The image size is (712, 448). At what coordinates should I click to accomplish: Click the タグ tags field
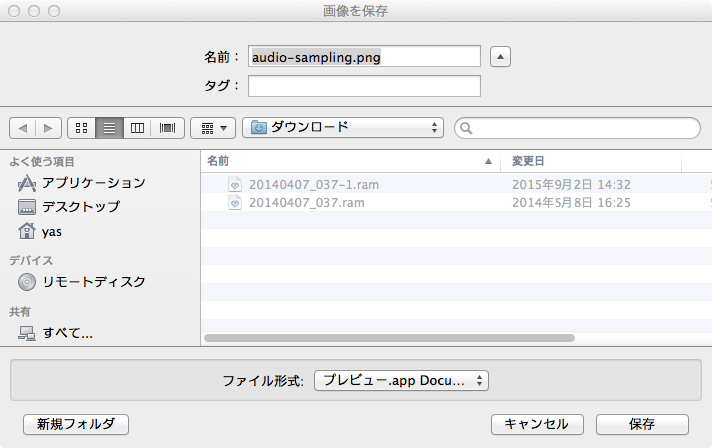pos(364,86)
